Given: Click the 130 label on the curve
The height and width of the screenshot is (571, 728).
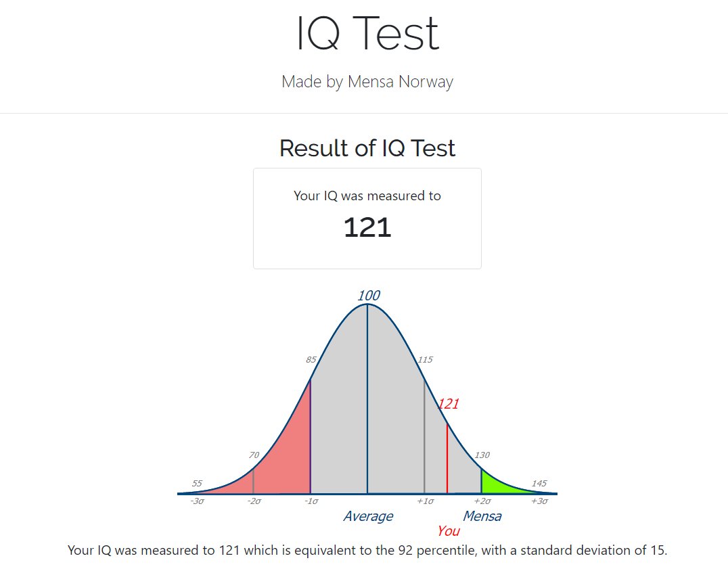Looking at the screenshot, I should tap(482, 455).
